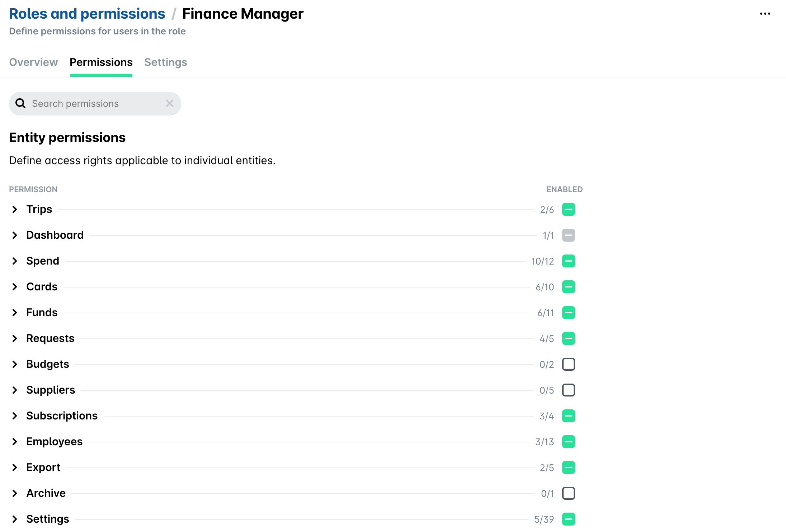Image resolution: width=786 pixels, height=532 pixels.
Task: Click the 5/39 enabled count
Action: (544, 519)
